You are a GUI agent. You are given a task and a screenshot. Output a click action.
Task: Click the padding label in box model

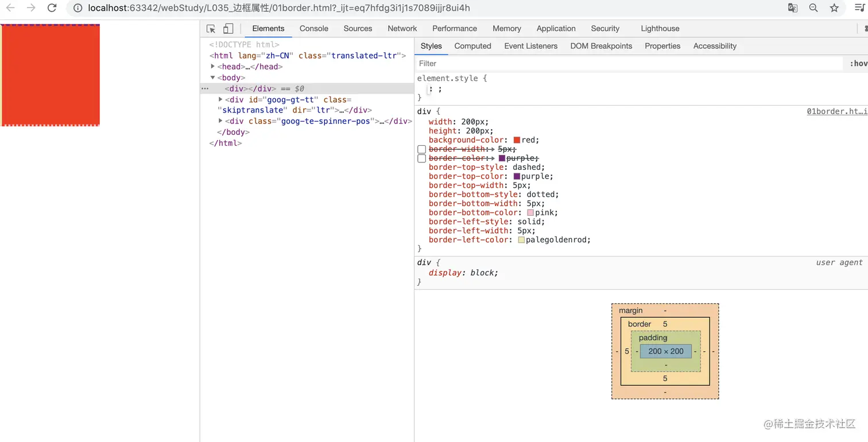coord(653,338)
